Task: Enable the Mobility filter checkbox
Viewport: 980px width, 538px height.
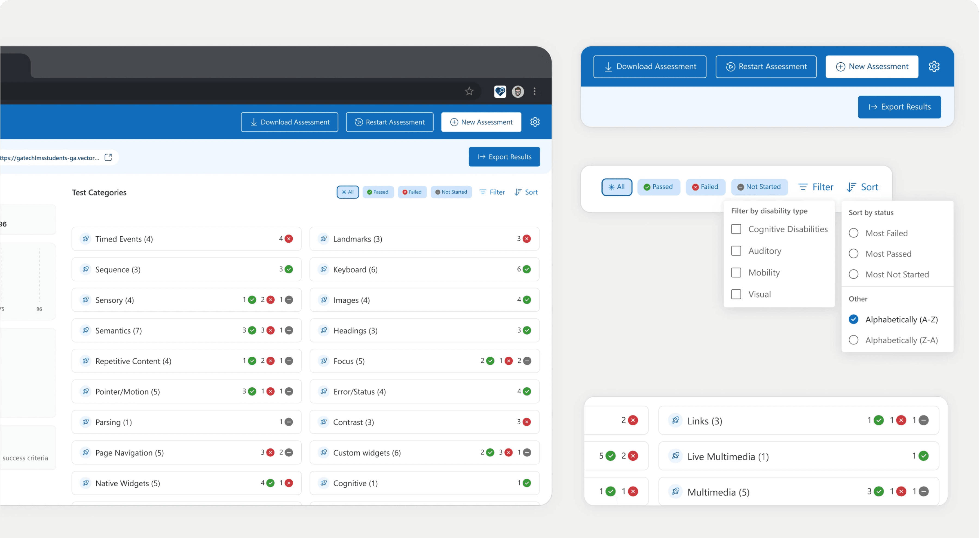Action: pyautogui.click(x=736, y=273)
